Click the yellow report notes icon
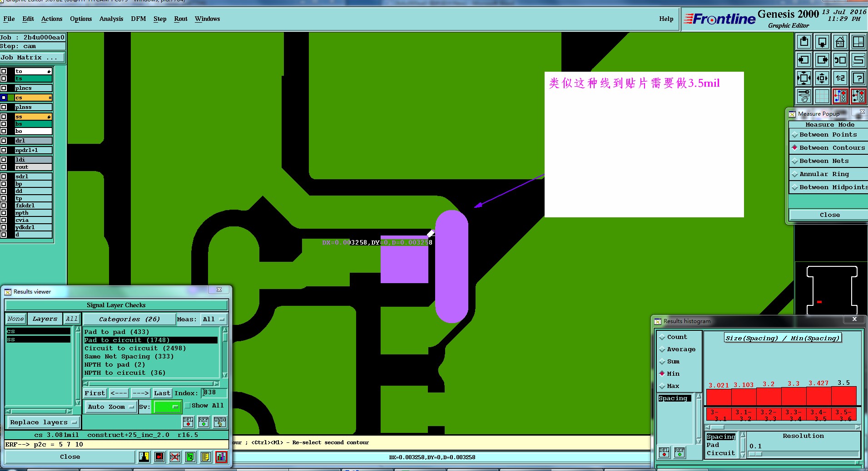The height and width of the screenshot is (471, 868). click(x=206, y=457)
